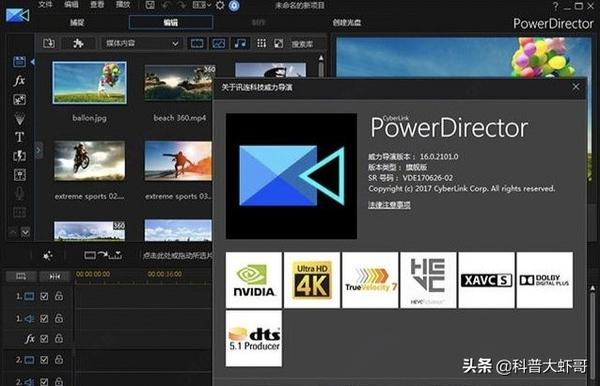Open the PiP Objects Room in the sidebar
The height and width of the screenshot is (386, 600).
click(19, 100)
